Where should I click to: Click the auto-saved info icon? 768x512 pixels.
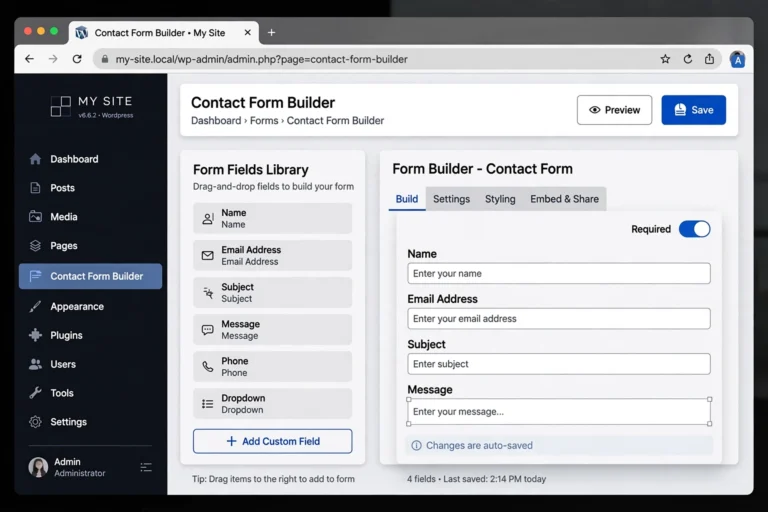click(416, 446)
